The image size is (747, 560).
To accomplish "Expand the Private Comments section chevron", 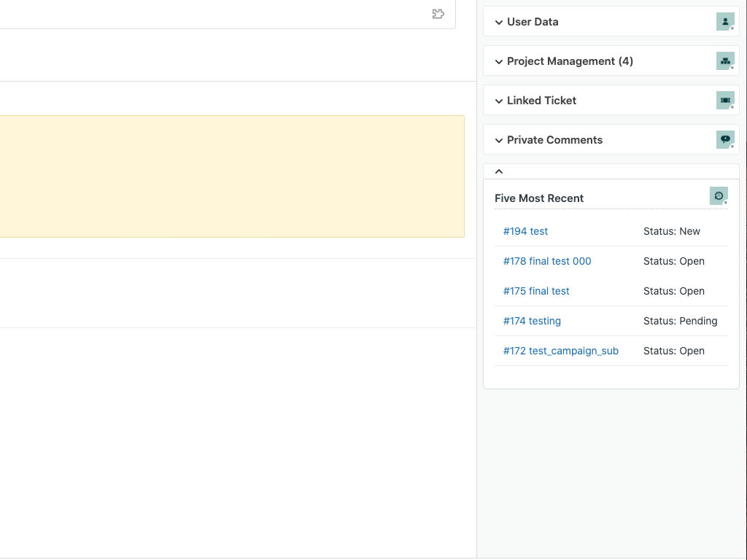I will tap(499, 140).
